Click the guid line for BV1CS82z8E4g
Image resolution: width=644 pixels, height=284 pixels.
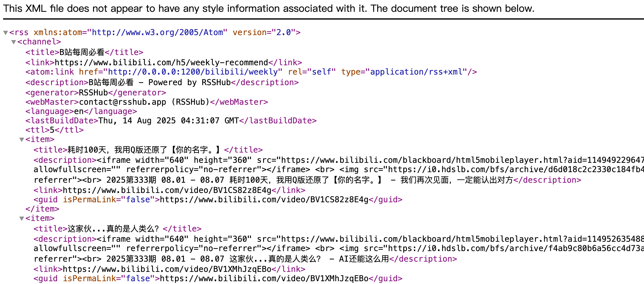218,199
